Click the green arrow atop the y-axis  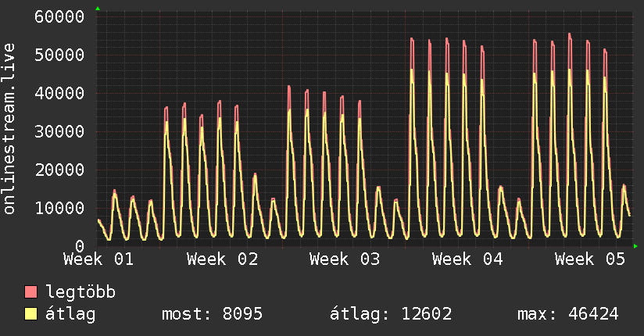(98, 9)
